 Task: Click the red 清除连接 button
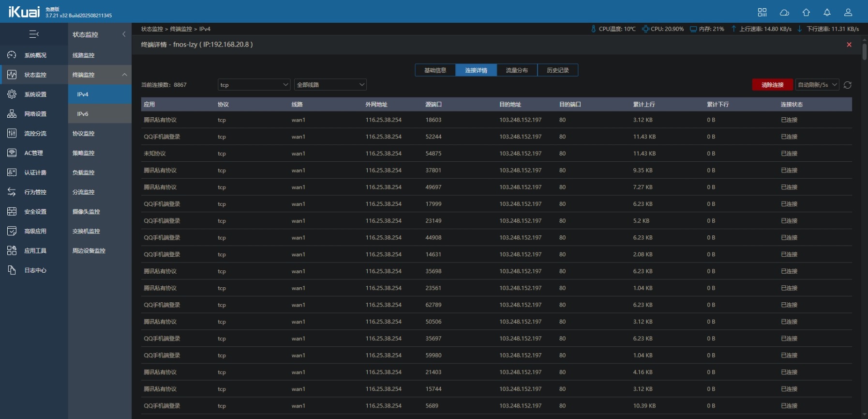[772, 85]
